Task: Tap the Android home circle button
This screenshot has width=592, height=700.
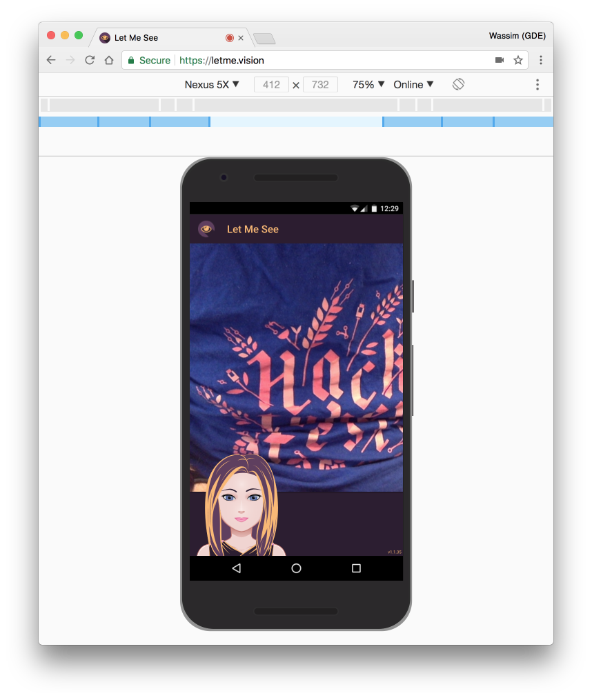Action: 296,568
